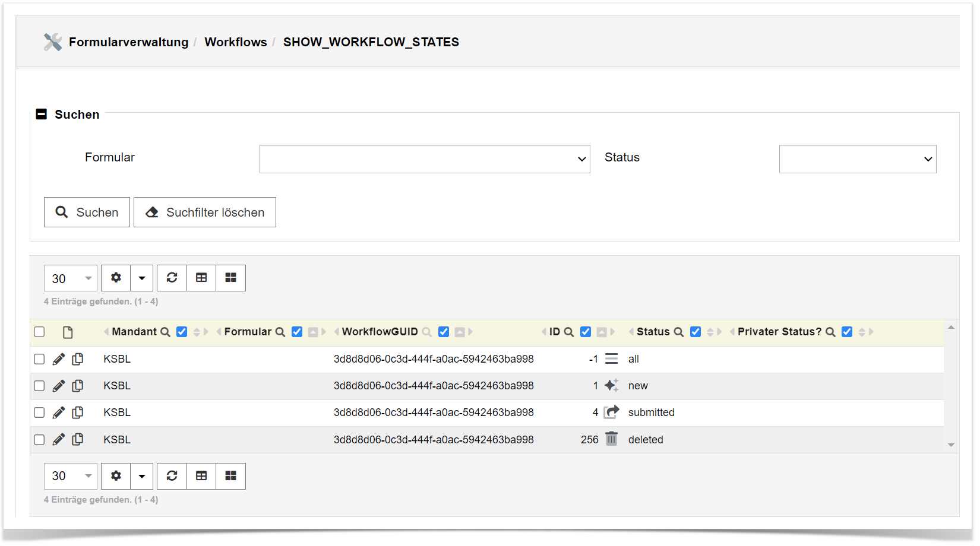Image resolution: width=980 pixels, height=546 pixels.
Task: Click the copy icon in the 'all' row
Action: 78,359
